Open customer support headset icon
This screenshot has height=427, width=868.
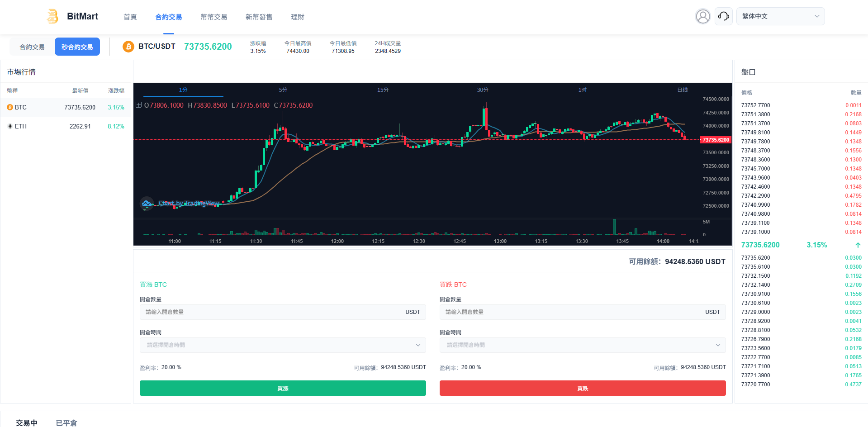click(x=723, y=16)
